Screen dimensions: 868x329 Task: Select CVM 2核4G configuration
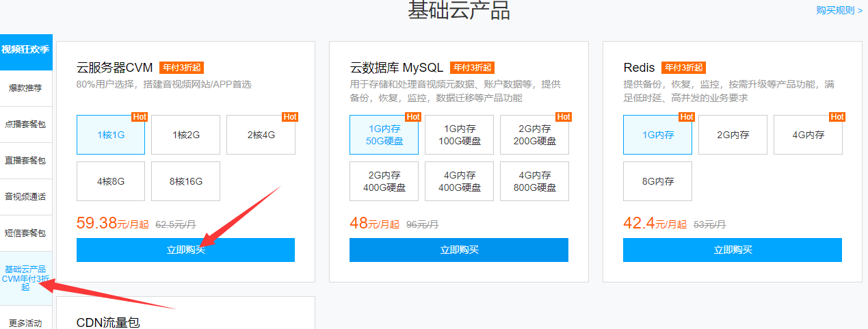pos(261,135)
